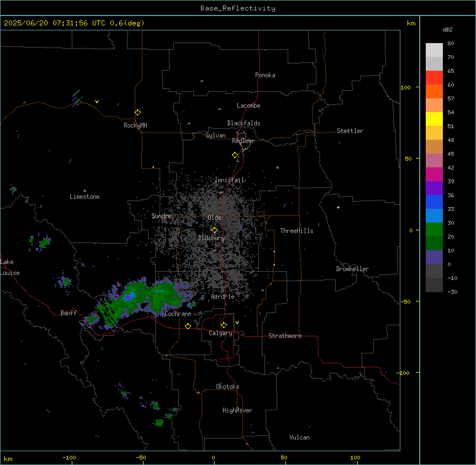Click the Okotoks label
Screen dimensions: 476x465
tap(228, 387)
